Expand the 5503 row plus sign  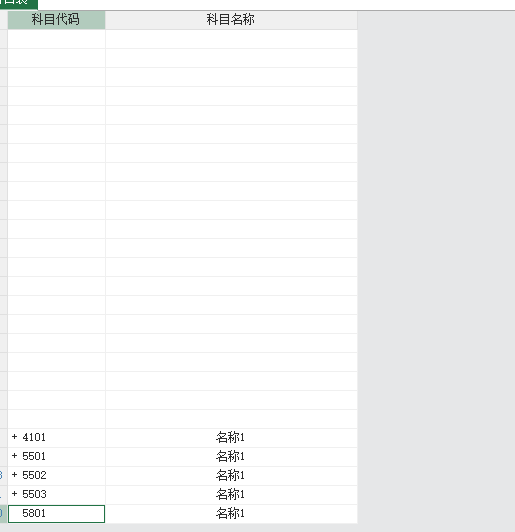[x=14, y=494]
